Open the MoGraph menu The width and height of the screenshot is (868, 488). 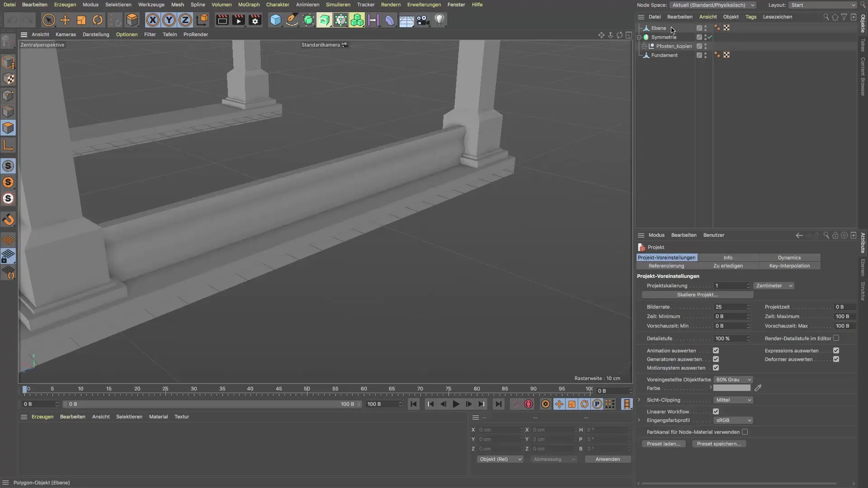click(x=249, y=5)
